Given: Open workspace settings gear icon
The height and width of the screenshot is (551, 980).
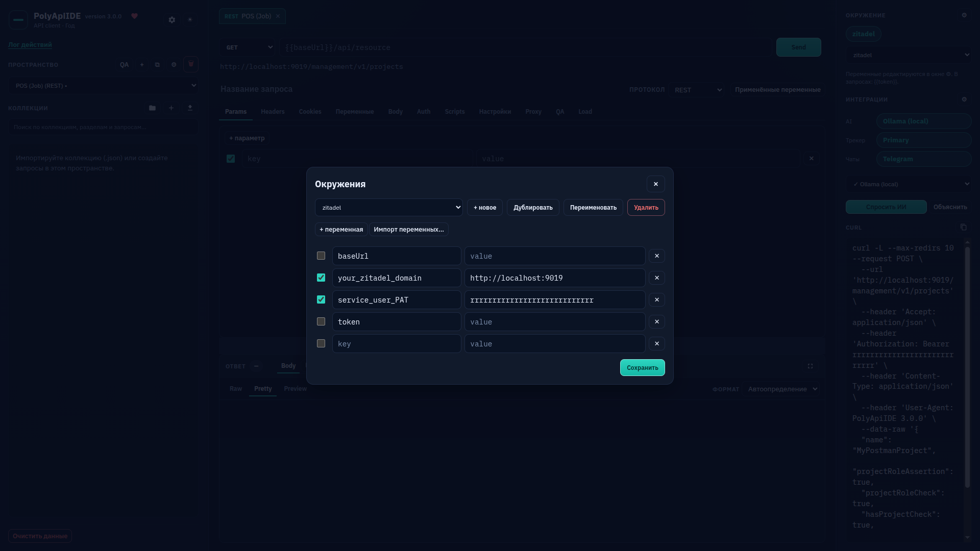Looking at the screenshot, I should coord(174,65).
